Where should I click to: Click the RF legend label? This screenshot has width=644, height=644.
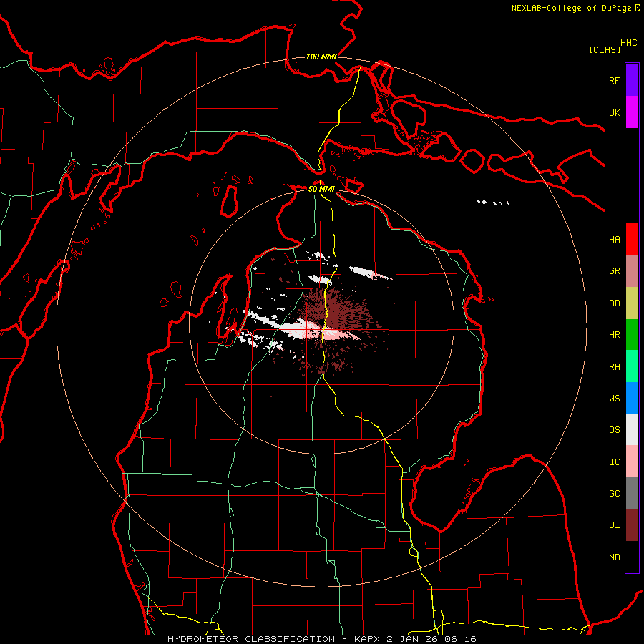(615, 80)
